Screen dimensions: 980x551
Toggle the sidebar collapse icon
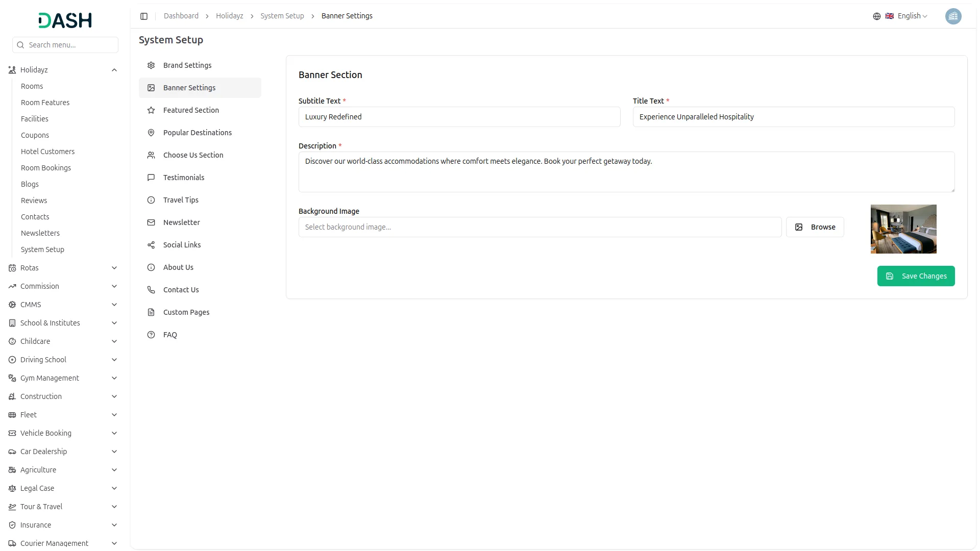click(144, 16)
